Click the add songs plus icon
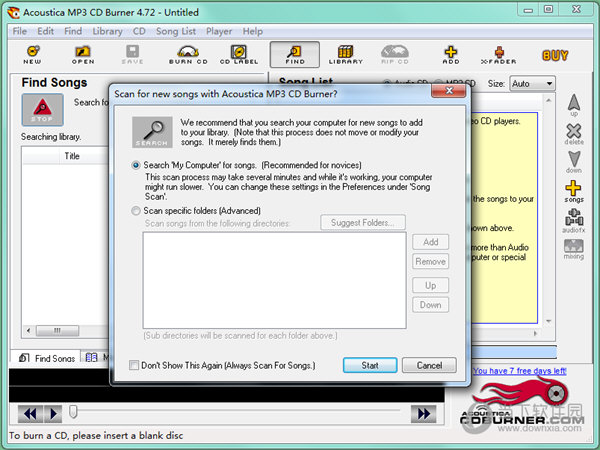This screenshot has width=600, height=450. coord(573,191)
